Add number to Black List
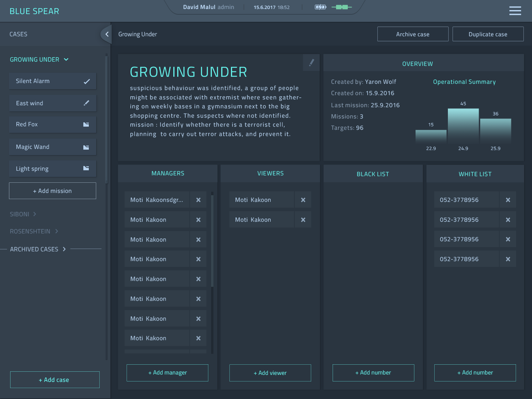The width and height of the screenshot is (532, 399). [x=373, y=373]
